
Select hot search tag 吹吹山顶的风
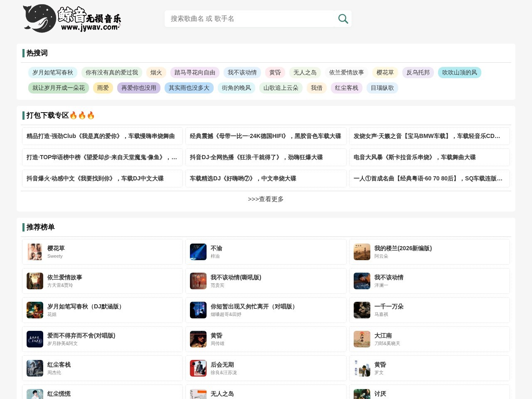pos(460,72)
